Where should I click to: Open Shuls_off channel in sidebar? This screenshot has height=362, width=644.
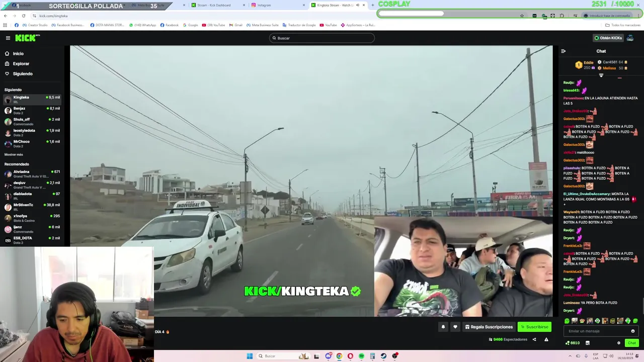(32, 121)
